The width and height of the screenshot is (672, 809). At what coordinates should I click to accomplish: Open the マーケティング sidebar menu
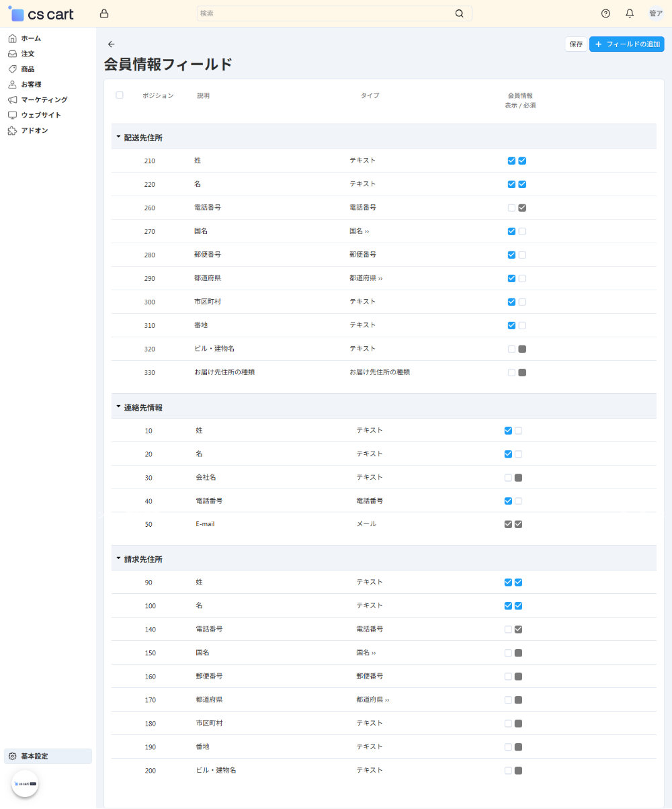click(x=44, y=99)
